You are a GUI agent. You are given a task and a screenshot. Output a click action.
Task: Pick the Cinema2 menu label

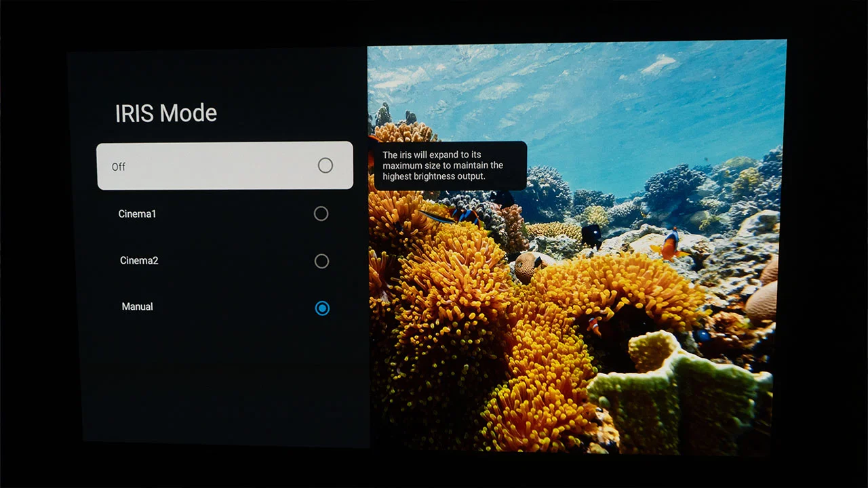point(139,260)
